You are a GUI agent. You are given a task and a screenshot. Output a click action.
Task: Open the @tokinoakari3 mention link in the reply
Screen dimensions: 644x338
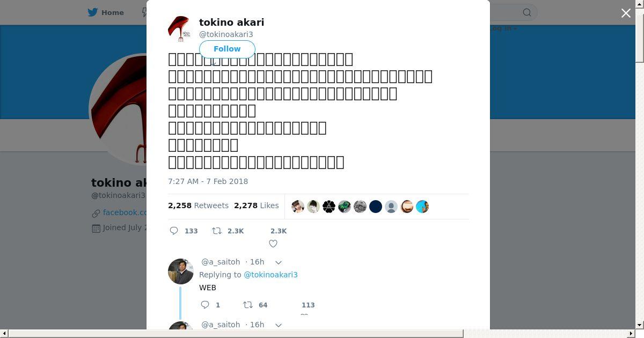point(270,275)
